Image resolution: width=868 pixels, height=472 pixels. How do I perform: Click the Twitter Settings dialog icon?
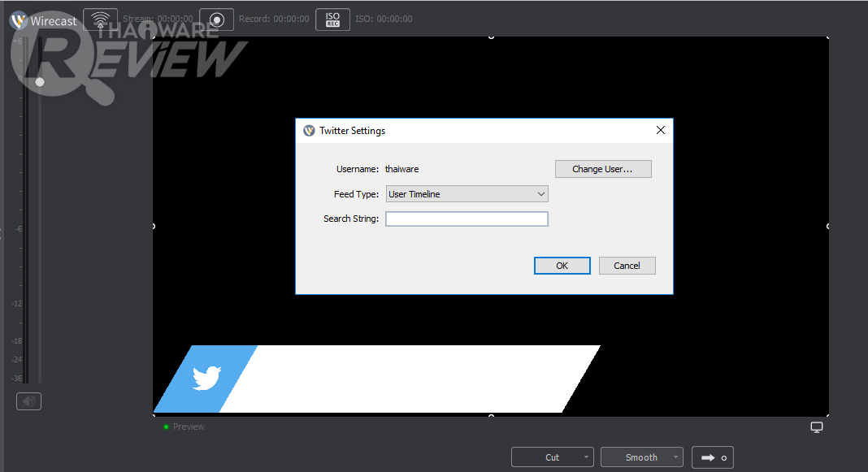coord(309,131)
